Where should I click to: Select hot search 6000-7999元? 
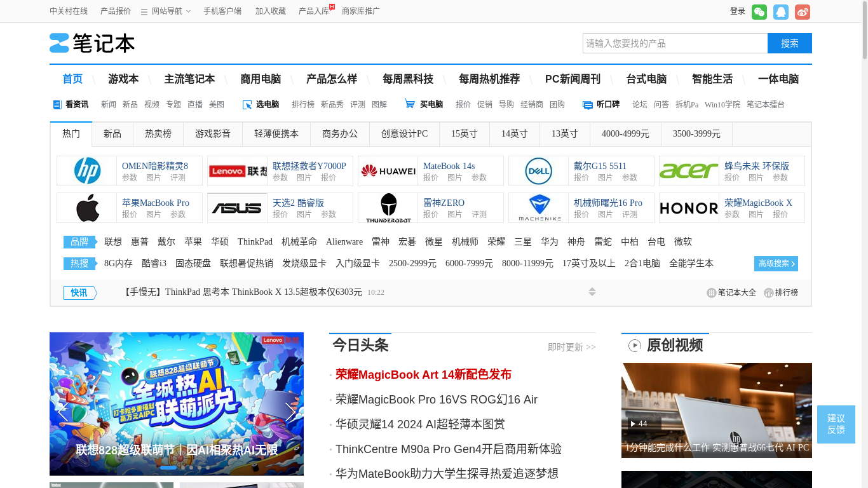click(x=469, y=264)
